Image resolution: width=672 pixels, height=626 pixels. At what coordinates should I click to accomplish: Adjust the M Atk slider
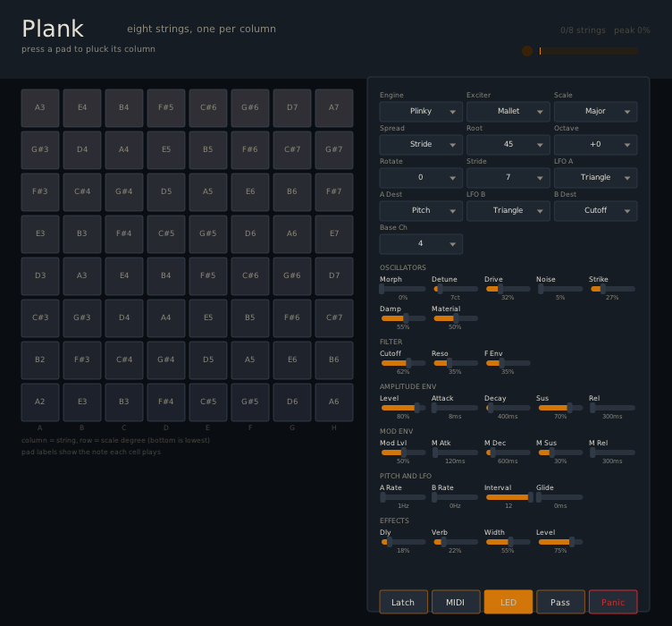click(x=455, y=453)
